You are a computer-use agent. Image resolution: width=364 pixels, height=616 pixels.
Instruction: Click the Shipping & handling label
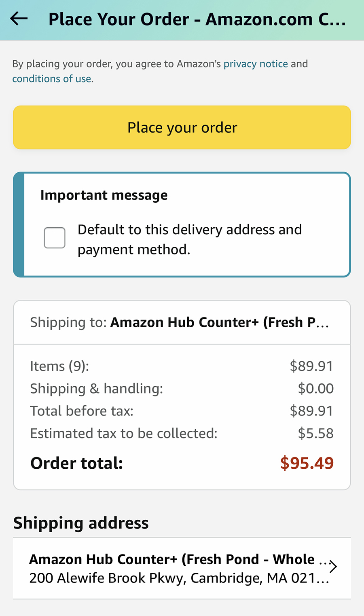pyautogui.click(x=96, y=389)
